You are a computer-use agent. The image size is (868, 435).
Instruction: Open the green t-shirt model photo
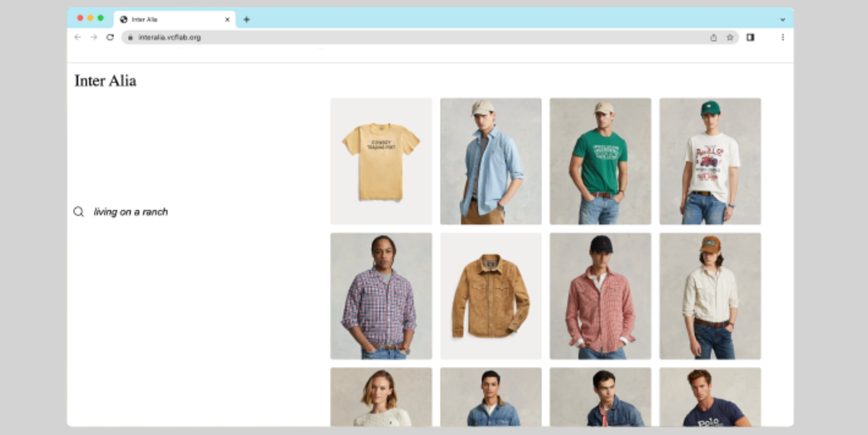pyautogui.click(x=600, y=161)
